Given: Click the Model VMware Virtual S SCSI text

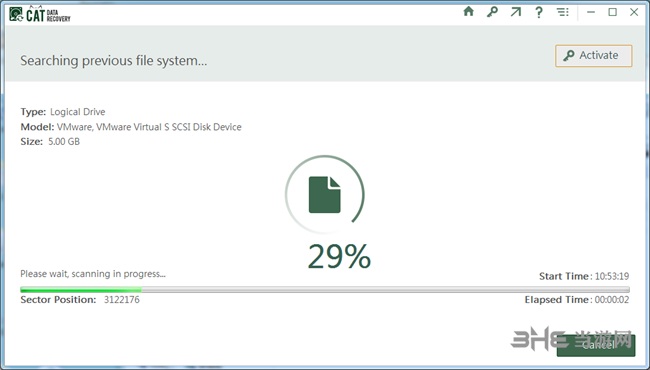Looking at the screenshot, I should (131, 127).
